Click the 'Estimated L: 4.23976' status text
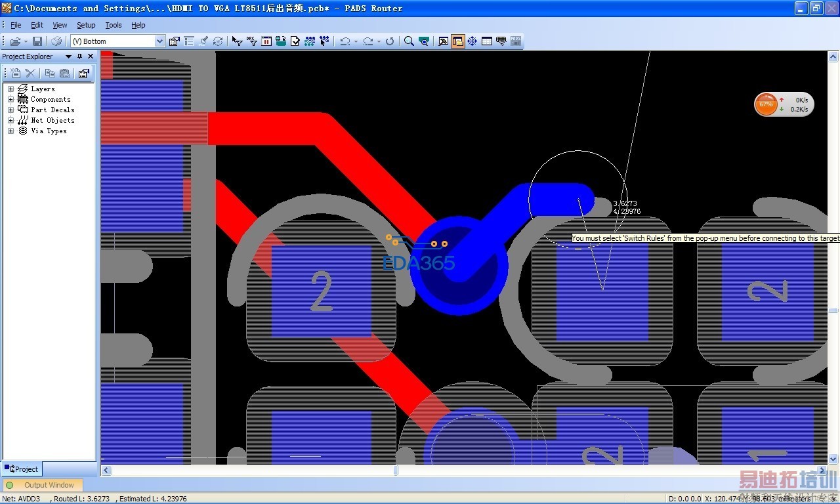840x504 pixels. (x=153, y=499)
